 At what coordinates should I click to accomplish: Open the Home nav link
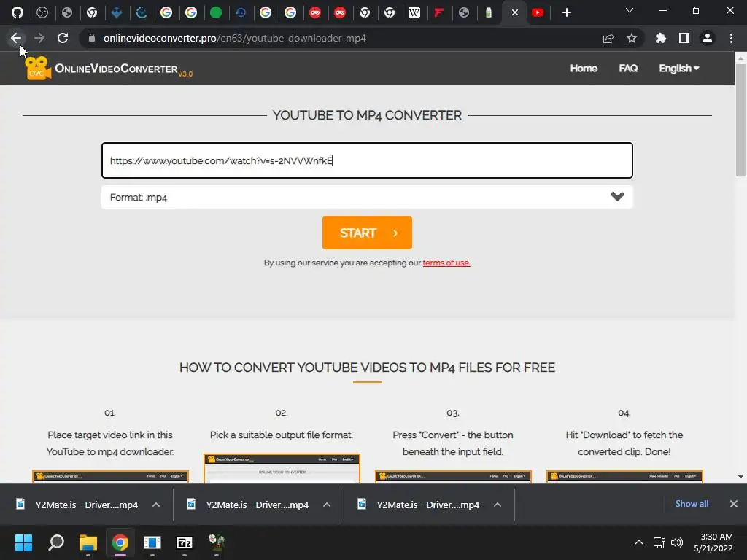click(x=584, y=68)
